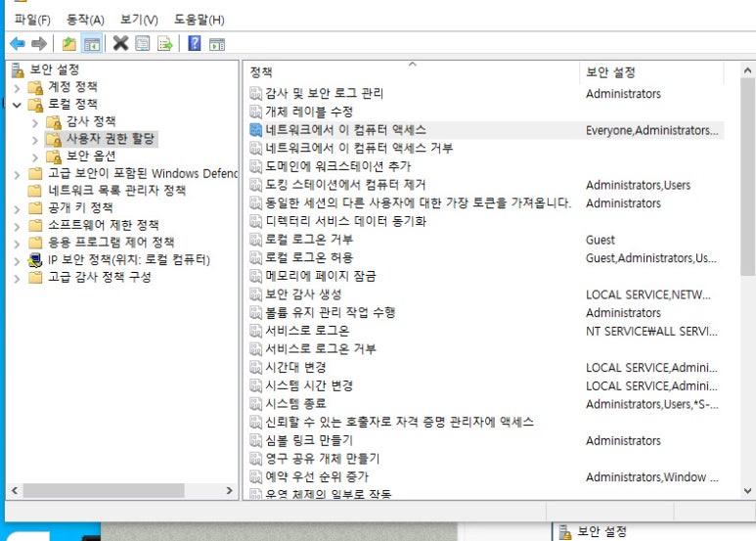Toggle the Show/Hide console tree icon
Image resolution: width=756 pixels, height=541 pixels.
92,44
